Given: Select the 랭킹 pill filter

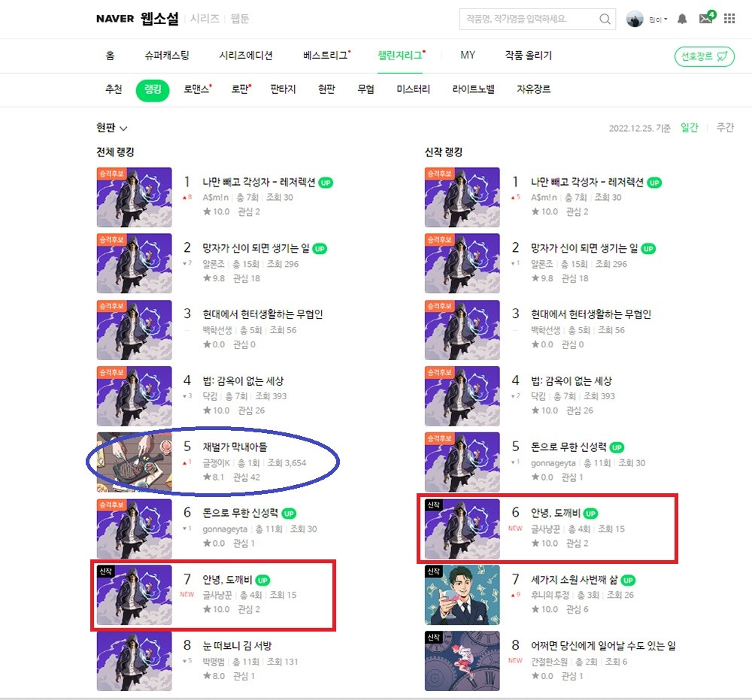Looking at the screenshot, I should click(153, 89).
